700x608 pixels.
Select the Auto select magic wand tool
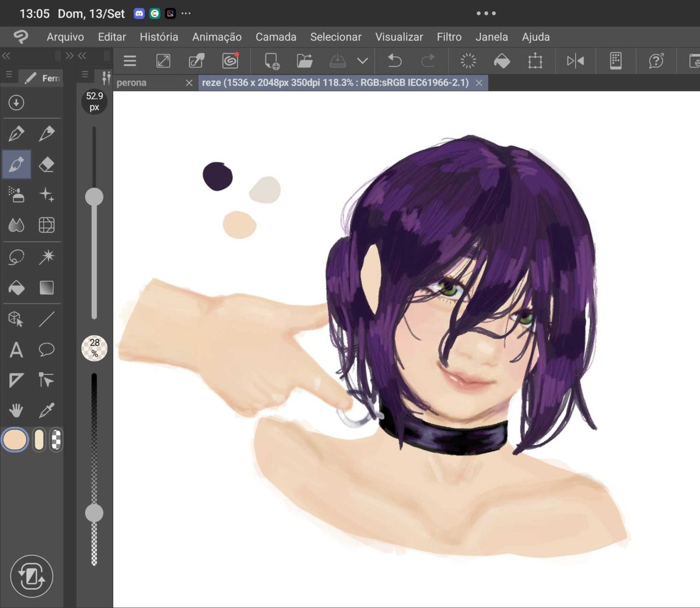pyautogui.click(x=47, y=257)
